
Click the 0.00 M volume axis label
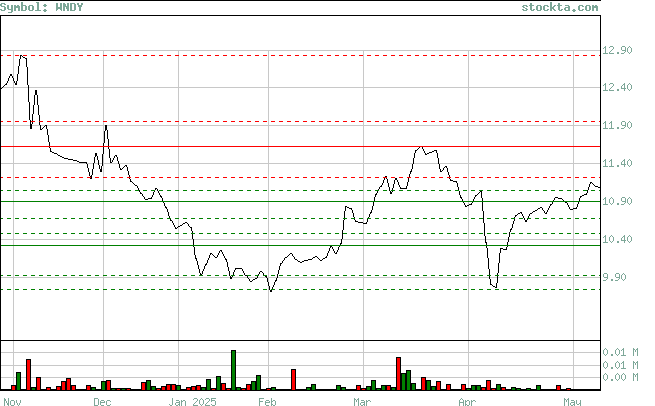620,377
